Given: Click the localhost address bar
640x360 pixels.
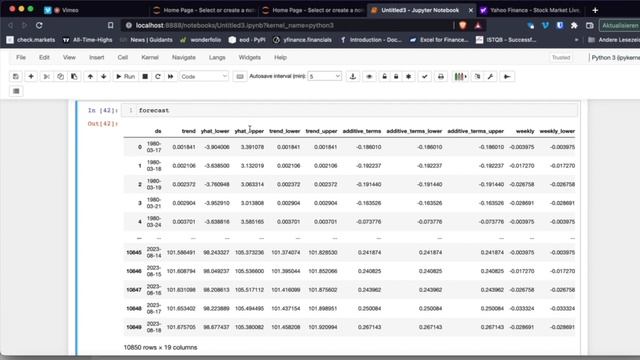Looking at the screenshot, I should click(x=286, y=25).
